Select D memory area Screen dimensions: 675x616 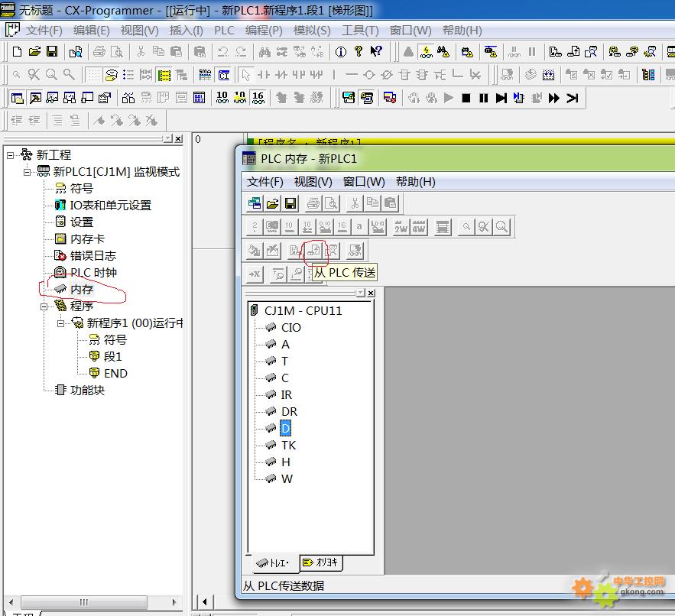pos(285,428)
